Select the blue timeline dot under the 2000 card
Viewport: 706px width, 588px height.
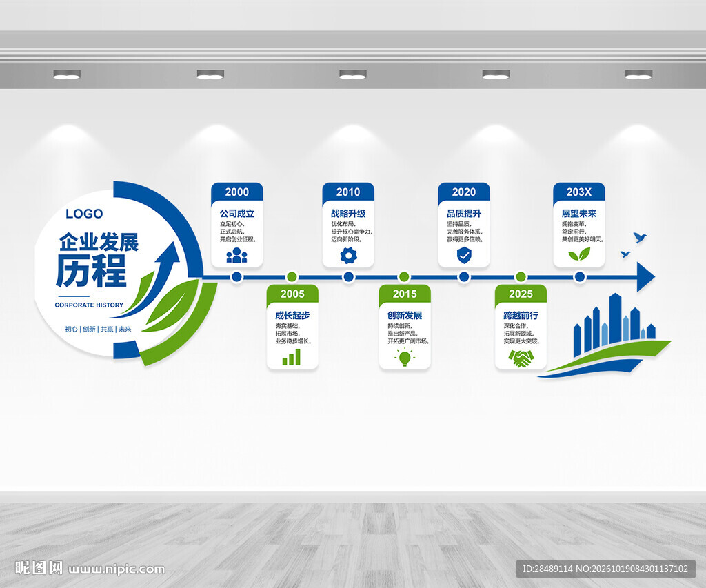[x=237, y=277]
